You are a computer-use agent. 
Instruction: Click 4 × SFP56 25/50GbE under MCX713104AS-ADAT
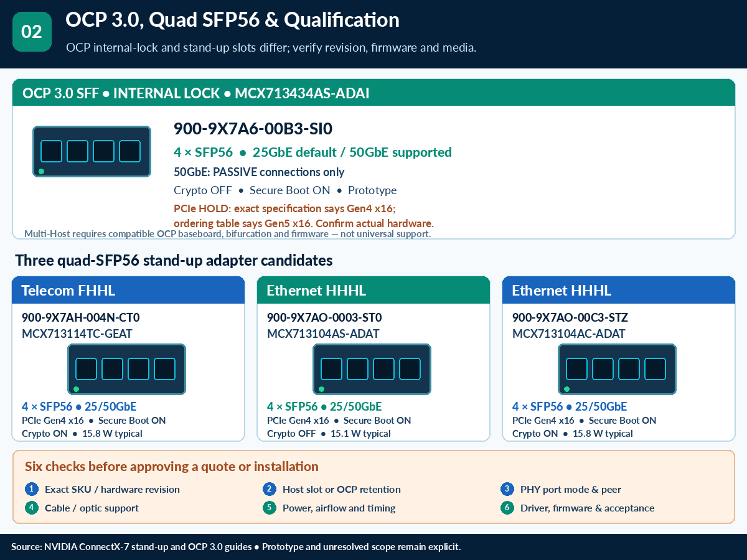324,407
